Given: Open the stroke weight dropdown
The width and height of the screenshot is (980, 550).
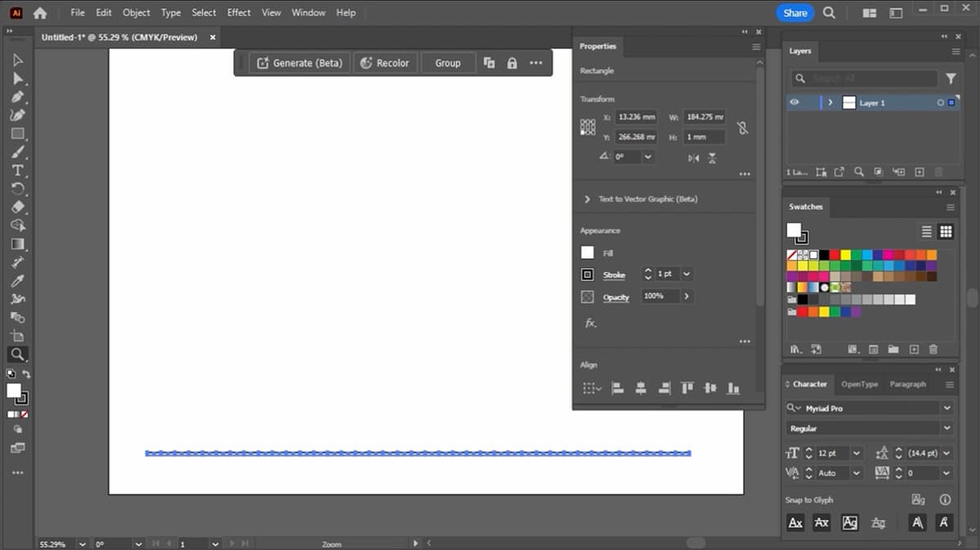Looking at the screenshot, I should (x=686, y=274).
